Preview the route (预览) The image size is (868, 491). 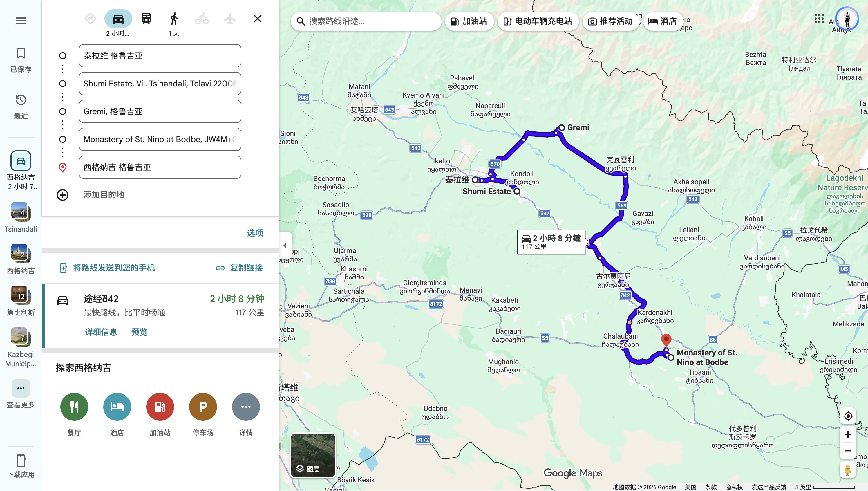click(x=139, y=332)
